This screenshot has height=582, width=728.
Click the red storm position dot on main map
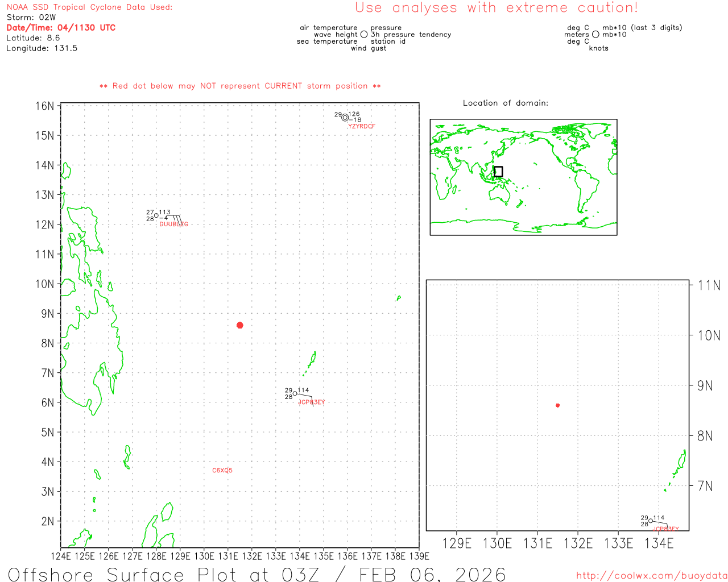pos(240,325)
